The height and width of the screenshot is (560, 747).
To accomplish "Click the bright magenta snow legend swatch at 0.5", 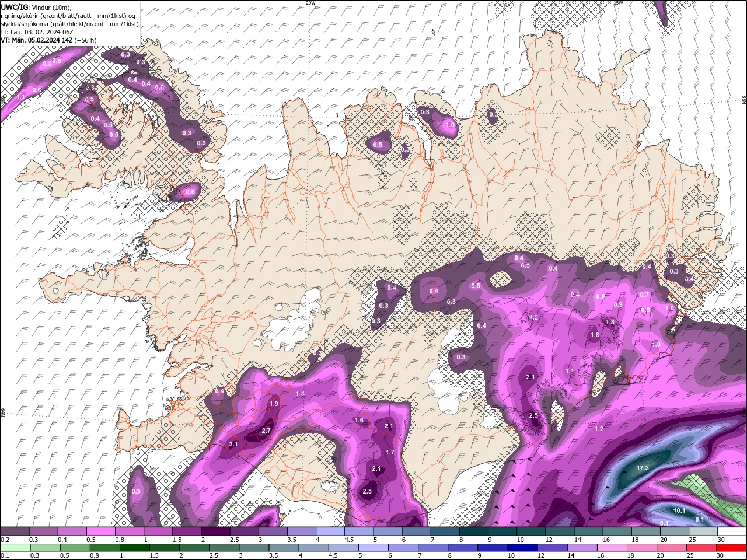I will pos(100,531).
